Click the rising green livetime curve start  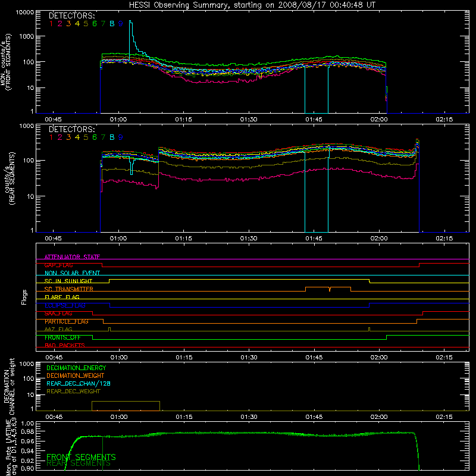point(71,452)
